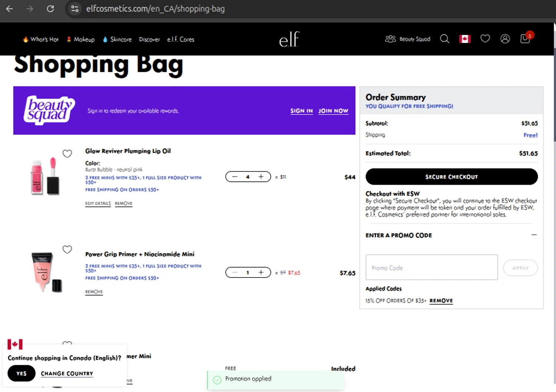This screenshot has width=556, height=392.
Task: Remove the applied 15% off promo code
Action: (441, 300)
